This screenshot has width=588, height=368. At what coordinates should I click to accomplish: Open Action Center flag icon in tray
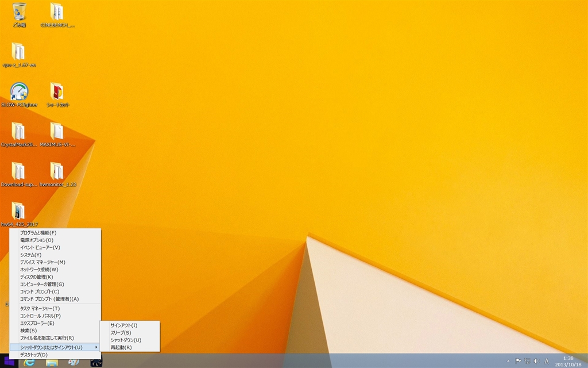[518, 361]
